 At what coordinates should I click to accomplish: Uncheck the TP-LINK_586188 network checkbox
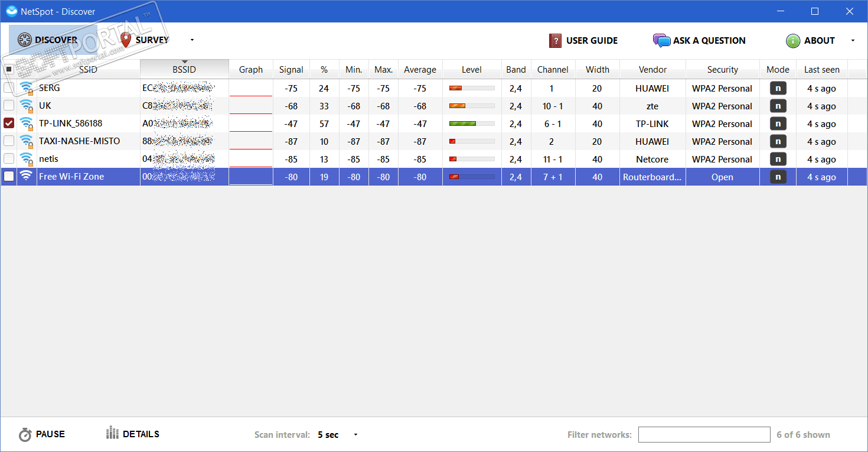[x=9, y=123]
